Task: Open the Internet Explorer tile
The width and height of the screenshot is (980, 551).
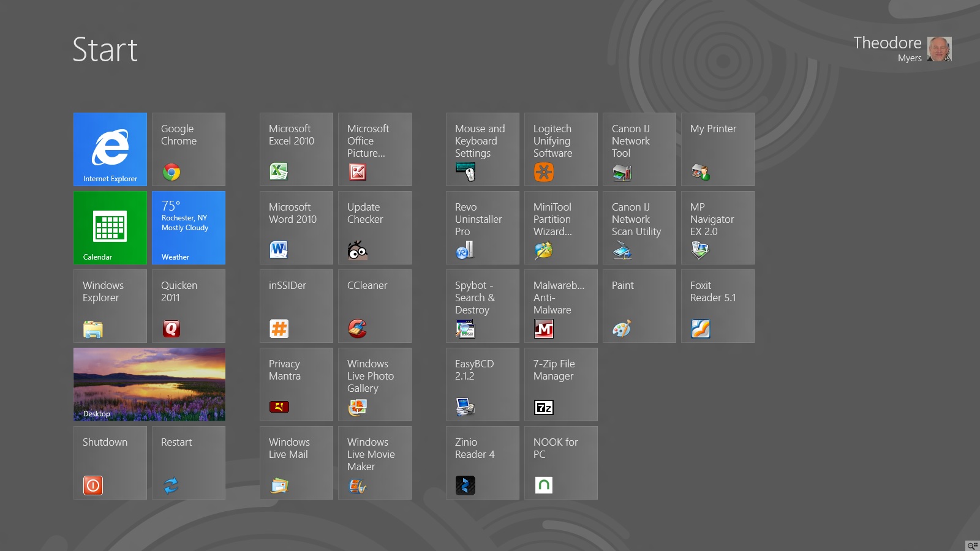Action: click(110, 149)
